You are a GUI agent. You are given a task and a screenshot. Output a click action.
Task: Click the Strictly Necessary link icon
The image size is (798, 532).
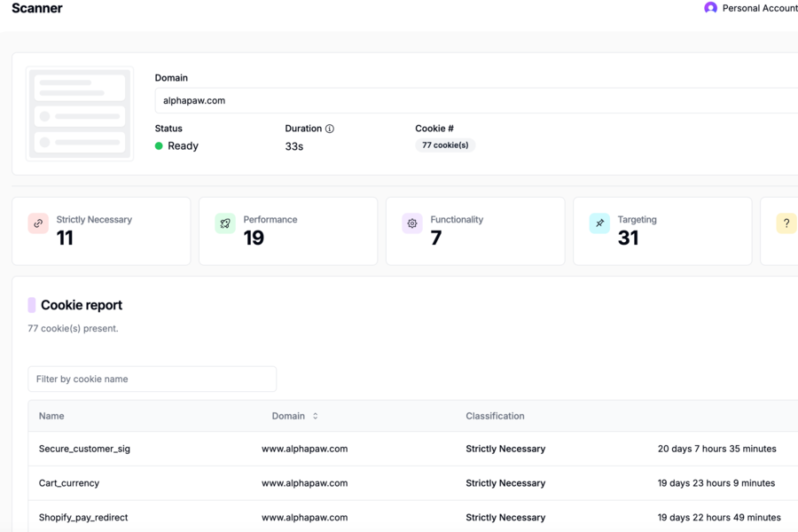[x=38, y=223]
